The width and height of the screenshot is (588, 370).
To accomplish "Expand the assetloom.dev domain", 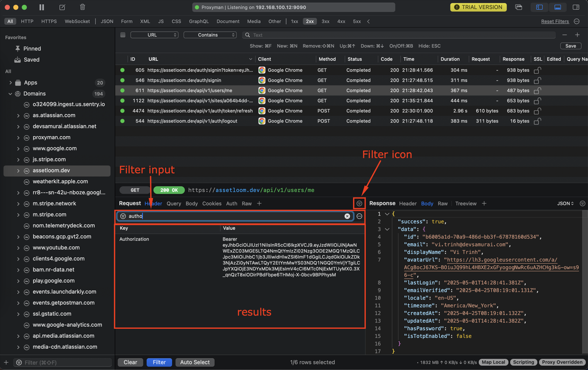I will (x=18, y=171).
